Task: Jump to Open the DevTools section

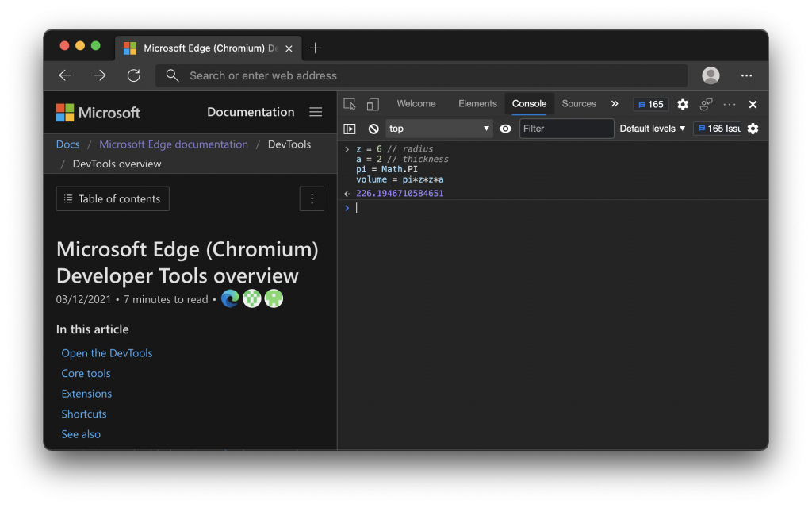Action: (107, 353)
